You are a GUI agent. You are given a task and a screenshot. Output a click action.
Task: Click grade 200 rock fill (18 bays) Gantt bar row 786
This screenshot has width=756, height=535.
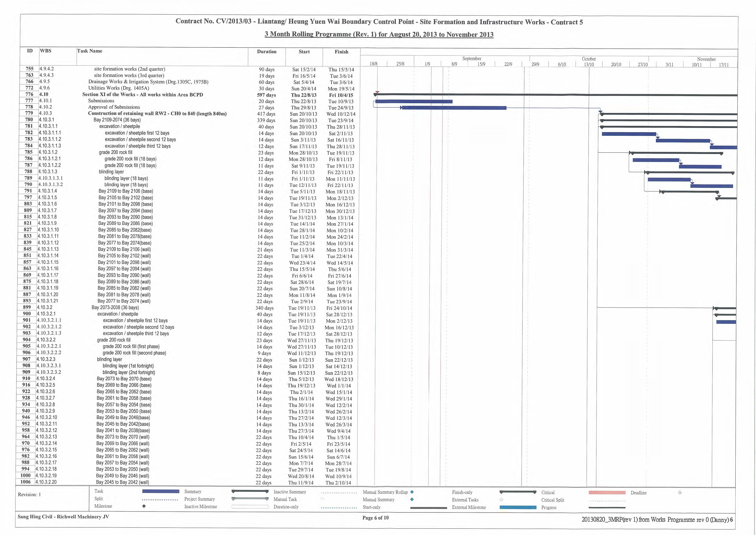[656, 160]
